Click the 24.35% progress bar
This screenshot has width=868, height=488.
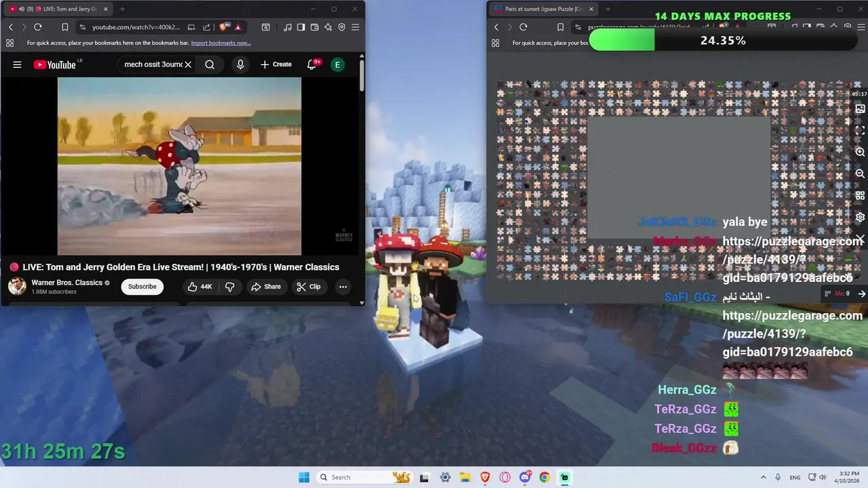pos(724,41)
